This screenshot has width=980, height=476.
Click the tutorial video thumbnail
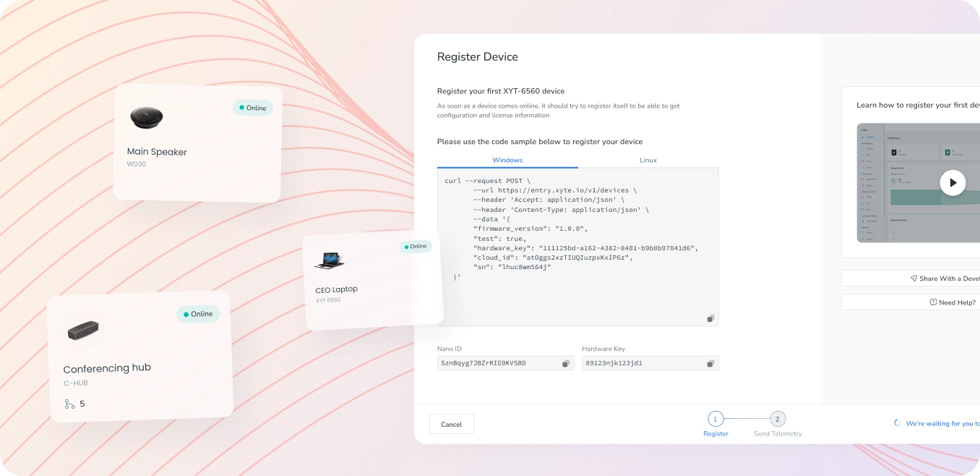pyautogui.click(x=918, y=183)
